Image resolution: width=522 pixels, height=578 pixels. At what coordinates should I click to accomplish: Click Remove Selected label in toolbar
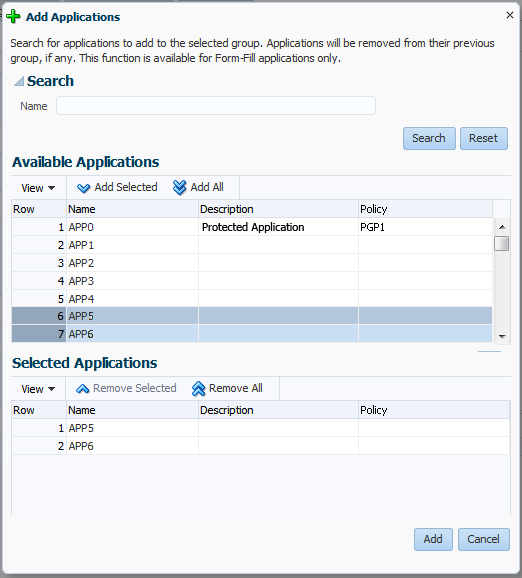(x=135, y=388)
